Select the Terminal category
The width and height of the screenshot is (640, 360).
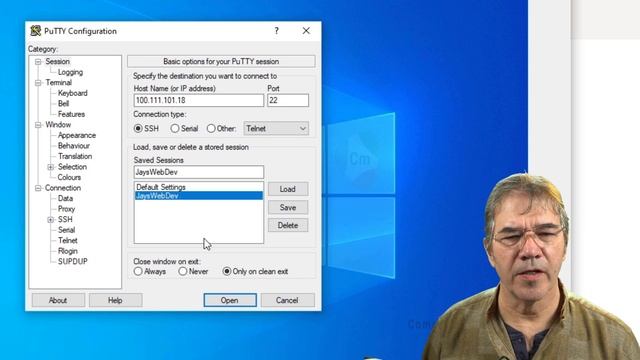(58, 83)
